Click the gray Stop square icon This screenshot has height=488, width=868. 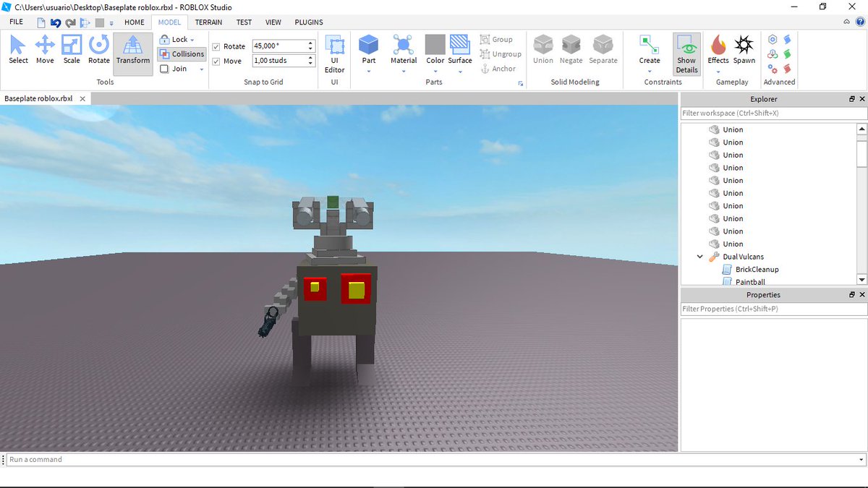coord(100,23)
